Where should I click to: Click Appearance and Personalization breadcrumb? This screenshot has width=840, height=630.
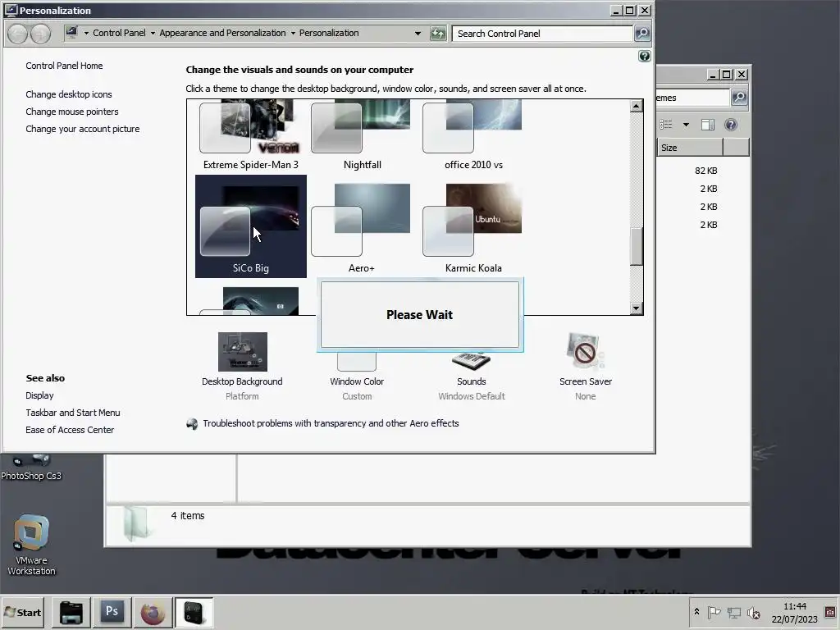[x=222, y=33]
